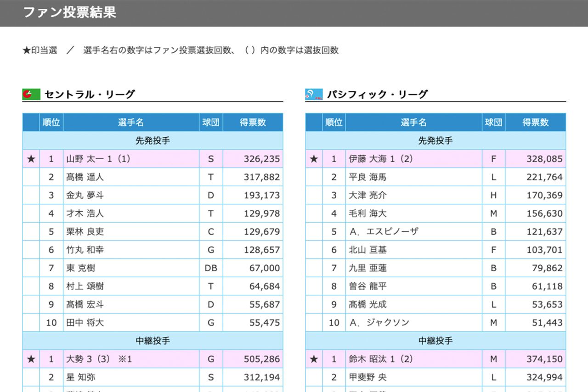Click vote count 505,286
This screenshot has height=392, width=588.
(262, 359)
